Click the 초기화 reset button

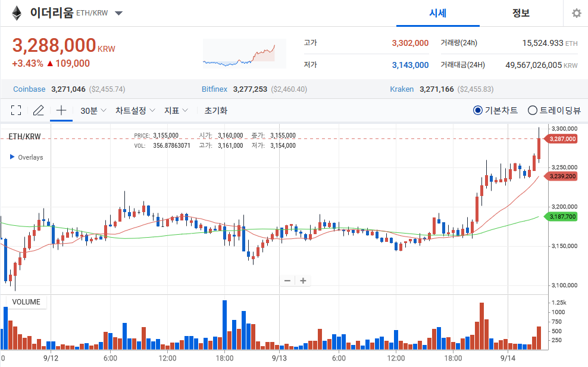point(215,111)
